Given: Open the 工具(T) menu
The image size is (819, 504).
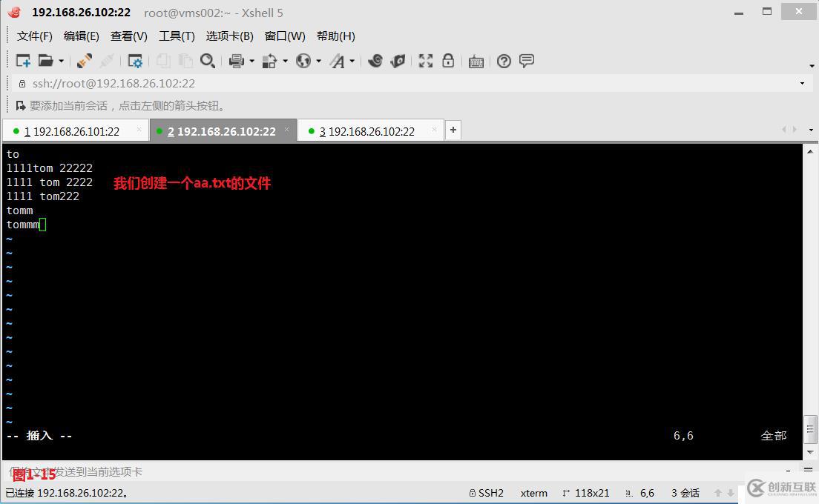Looking at the screenshot, I should 177,36.
